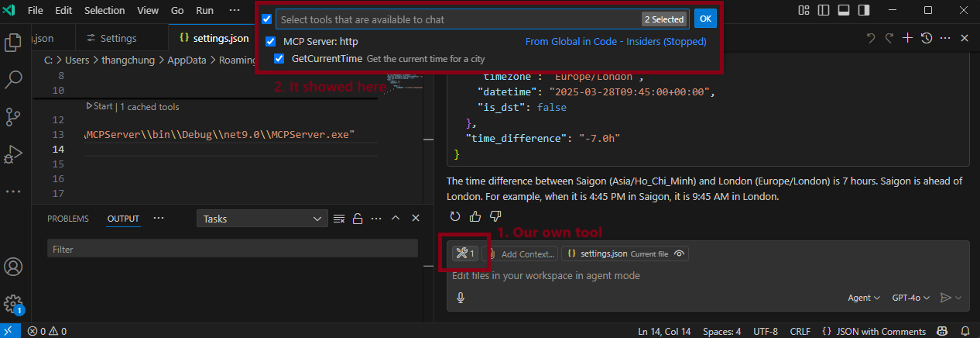Open chat panel more actions ellipsis
The width and height of the screenshot is (980, 338).
point(944,38)
